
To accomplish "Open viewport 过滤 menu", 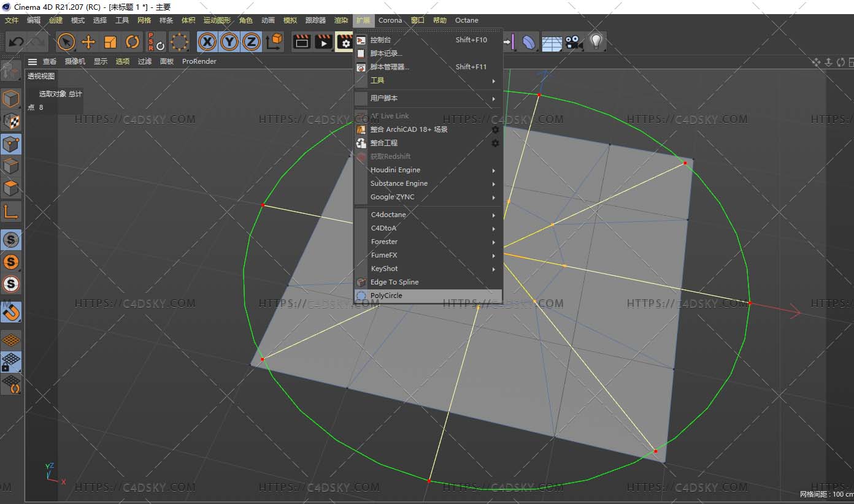I will point(145,61).
